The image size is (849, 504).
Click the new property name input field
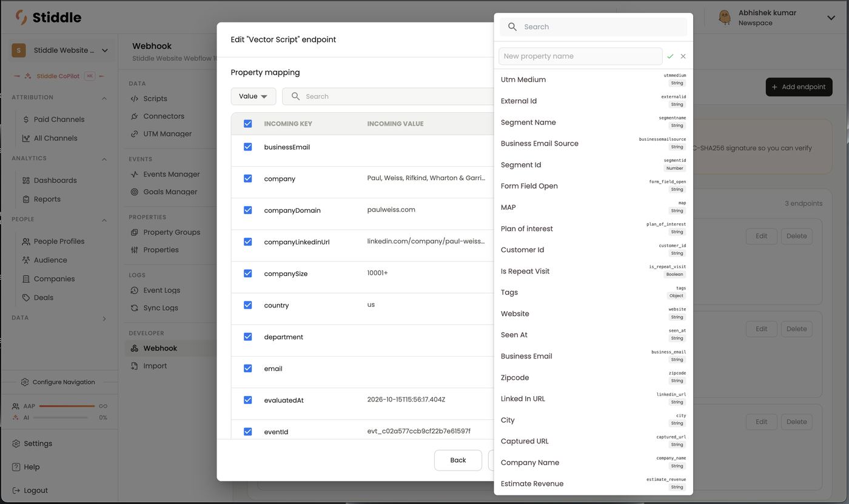pyautogui.click(x=580, y=56)
